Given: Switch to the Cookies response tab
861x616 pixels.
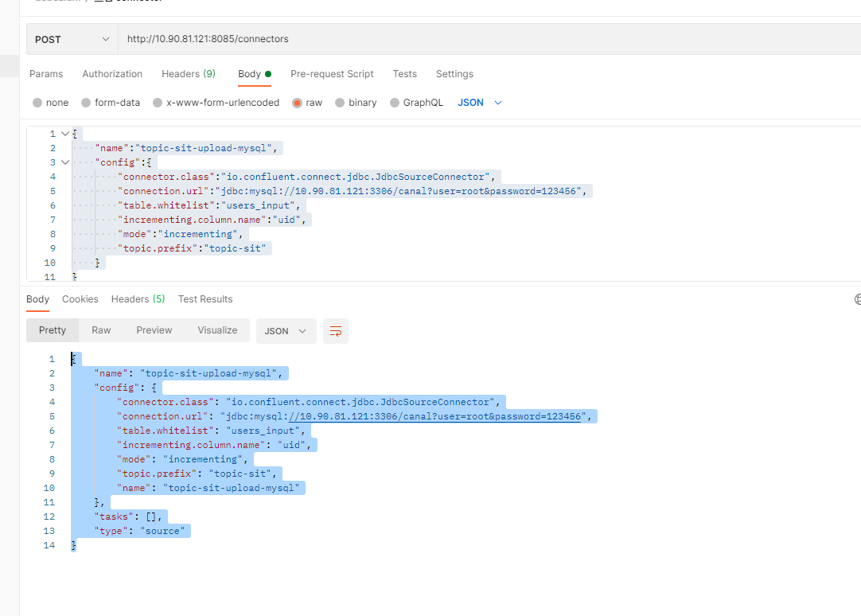Looking at the screenshot, I should click(80, 299).
